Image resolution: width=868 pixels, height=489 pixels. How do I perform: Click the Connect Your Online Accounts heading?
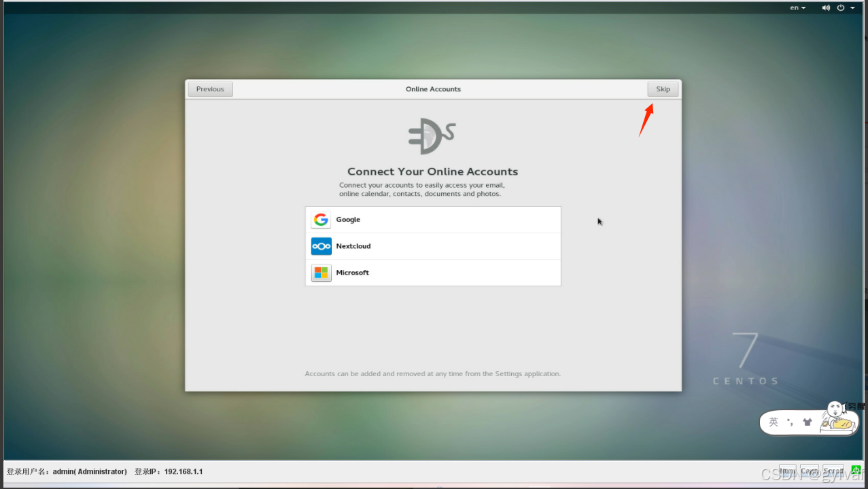pyautogui.click(x=433, y=171)
